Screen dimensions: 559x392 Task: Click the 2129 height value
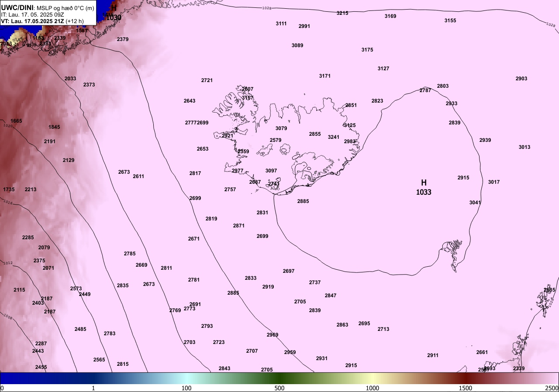pos(69,160)
